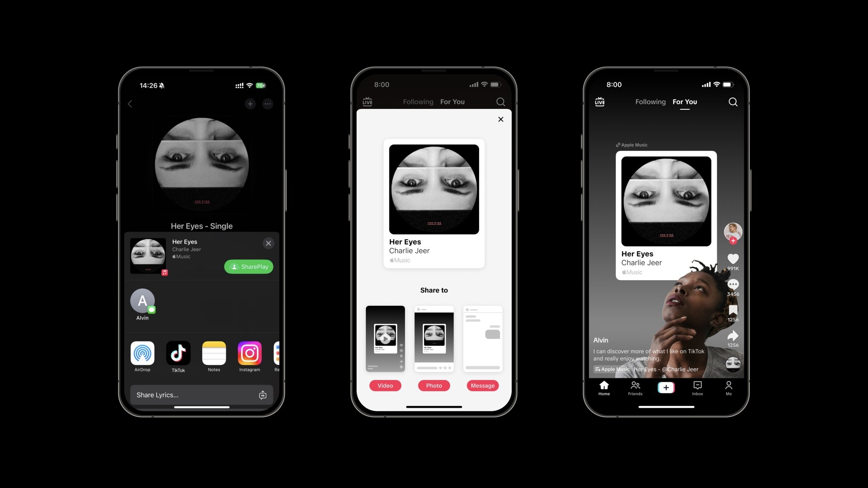Tap the Notes icon in share sheet

pos(214,354)
